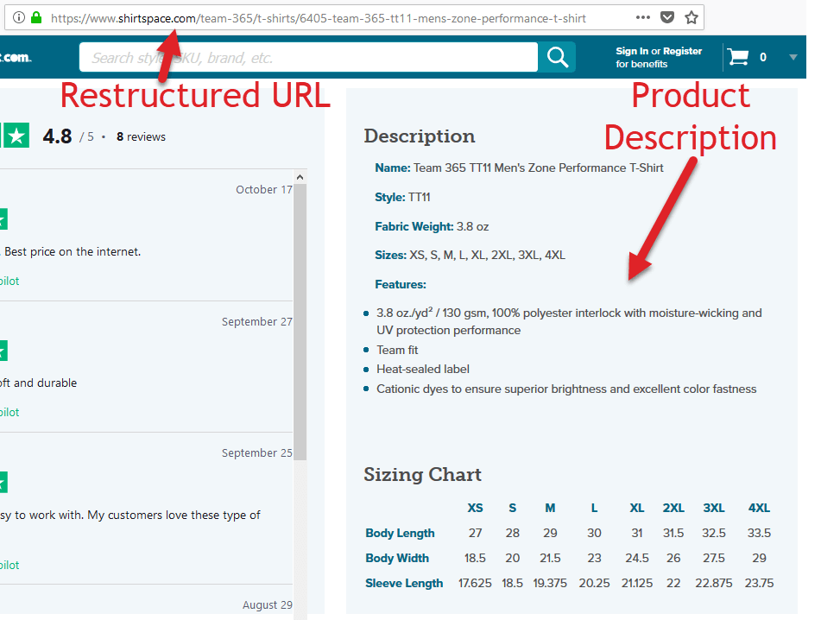
Task: Click the 'September 25' review date
Action: (x=257, y=452)
